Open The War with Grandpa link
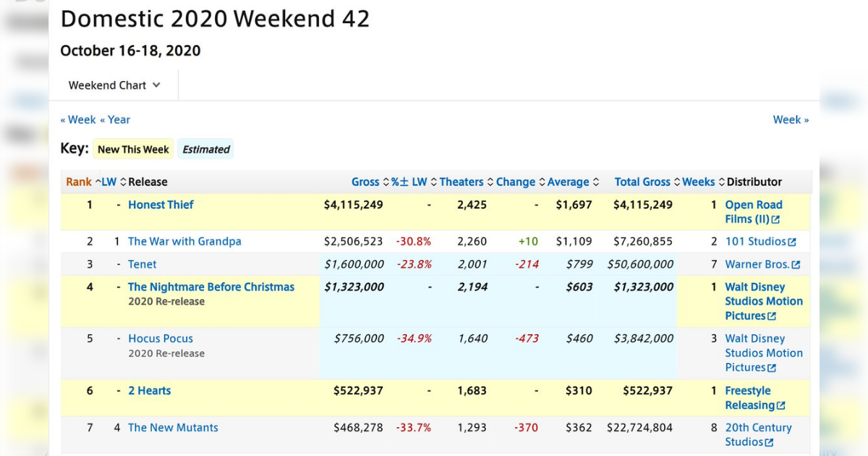 click(x=184, y=242)
